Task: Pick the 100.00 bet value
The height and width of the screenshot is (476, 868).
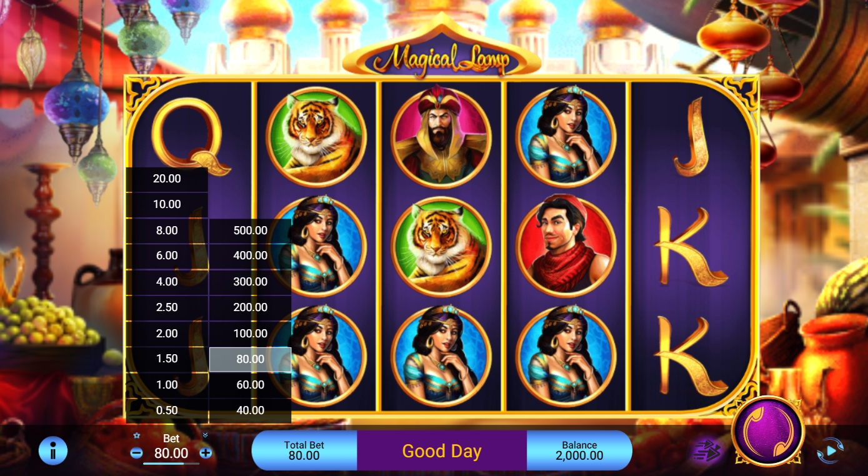Action: click(250, 334)
